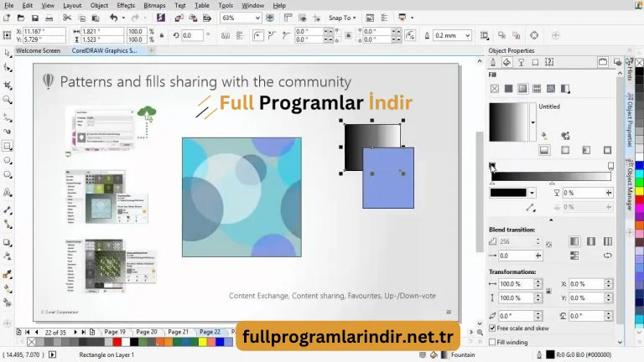Screen dimensions: 644x362
Task: Select the No fill type icon
Action: point(495,89)
